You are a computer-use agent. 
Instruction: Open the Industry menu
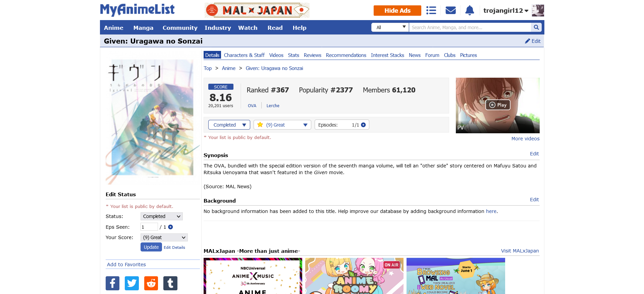(x=218, y=28)
